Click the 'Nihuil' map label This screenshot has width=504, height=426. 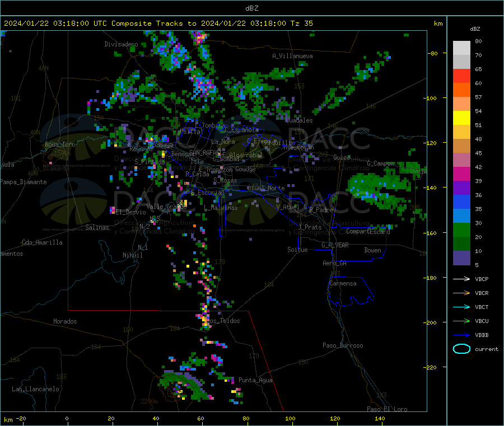[x=132, y=255]
